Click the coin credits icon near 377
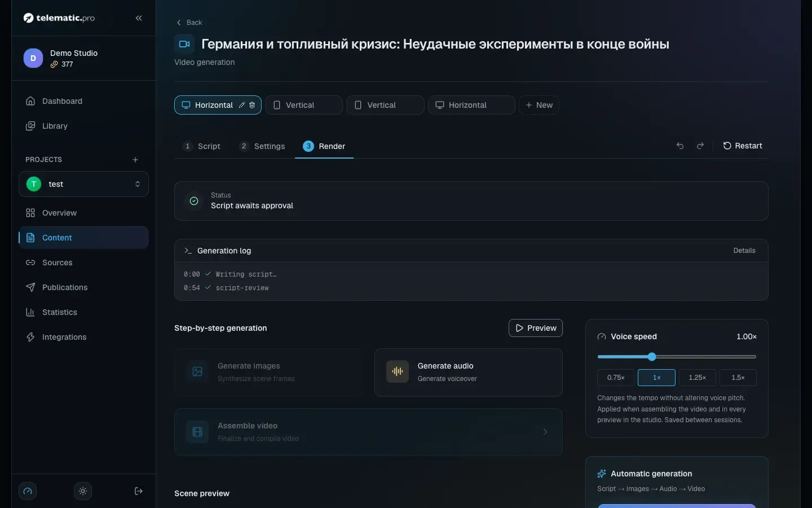This screenshot has width=812, height=508. click(x=54, y=64)
